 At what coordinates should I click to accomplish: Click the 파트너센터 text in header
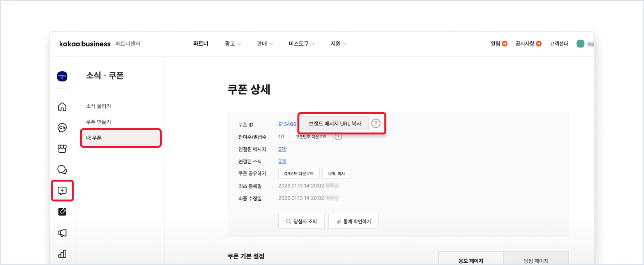tap(127, 44)
